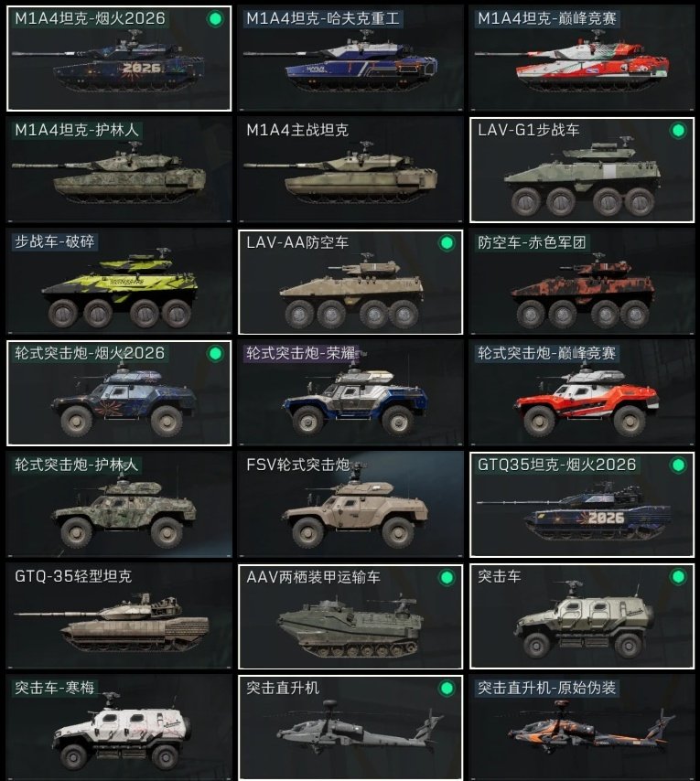Click the green dot on 突击车 card

(x=678, y=577)
